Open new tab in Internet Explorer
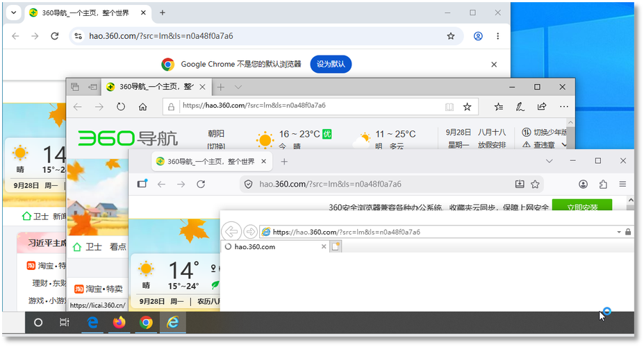The width and height of the screenshot is (644, 347). click(336, 246)
